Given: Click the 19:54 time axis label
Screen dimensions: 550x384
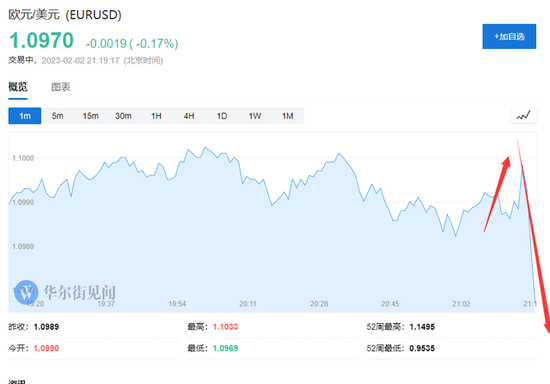Looking at the screenshot, I should (x=177, y=304).
